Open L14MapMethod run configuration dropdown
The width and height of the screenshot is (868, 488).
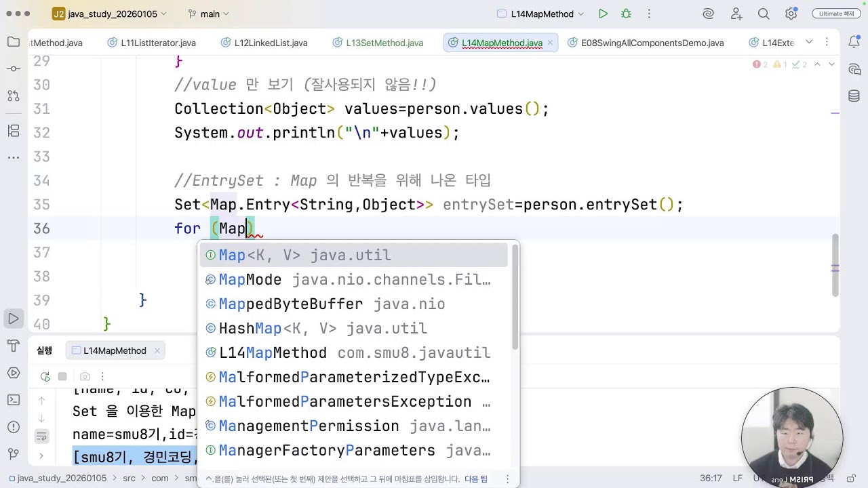542,14
